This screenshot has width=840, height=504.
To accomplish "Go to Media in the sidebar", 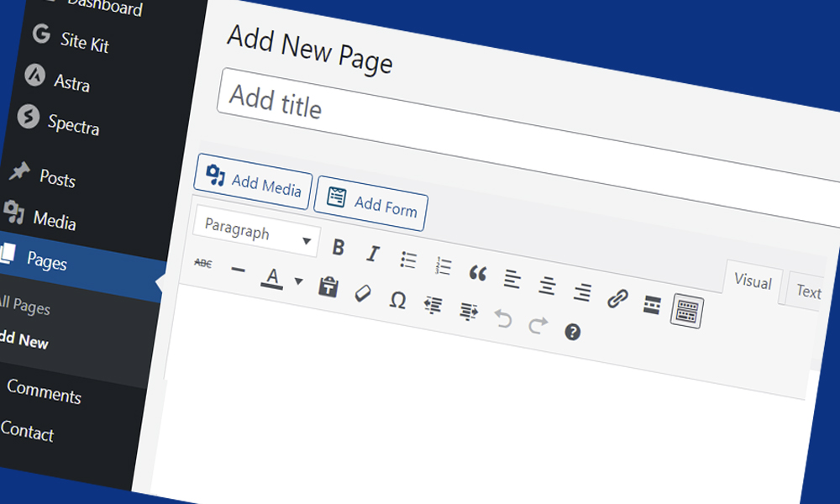I will pos(55,220).
